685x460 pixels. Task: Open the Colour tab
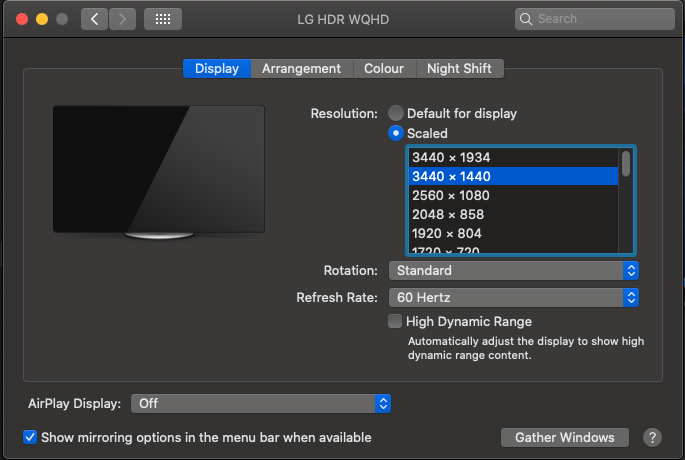click(x=384, y=69)
